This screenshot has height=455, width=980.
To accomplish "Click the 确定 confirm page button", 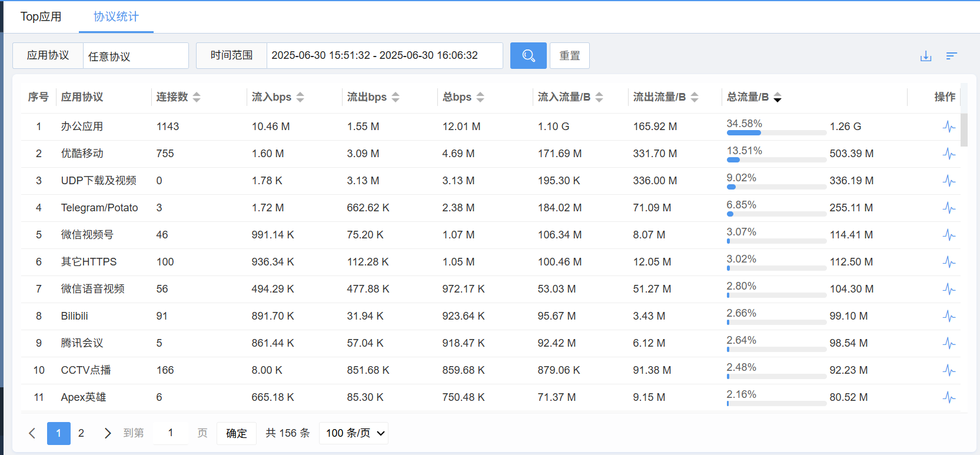I will [237, 433].
